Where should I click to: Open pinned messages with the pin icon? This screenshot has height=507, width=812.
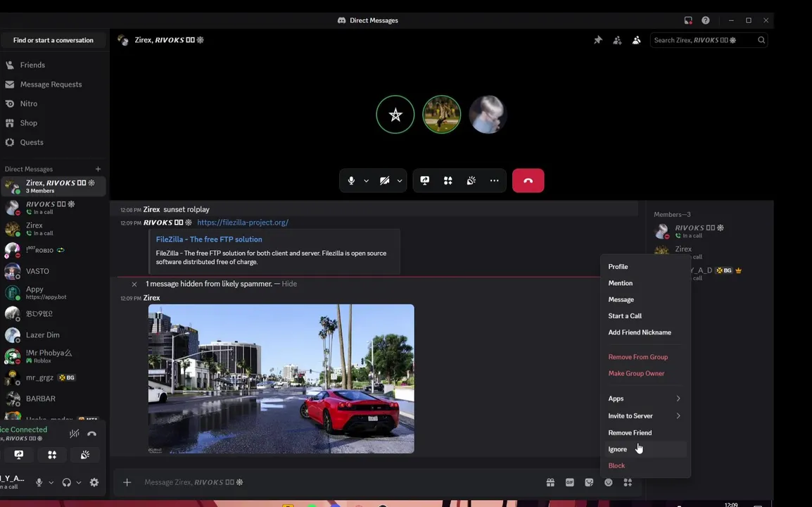pos(597,40)
